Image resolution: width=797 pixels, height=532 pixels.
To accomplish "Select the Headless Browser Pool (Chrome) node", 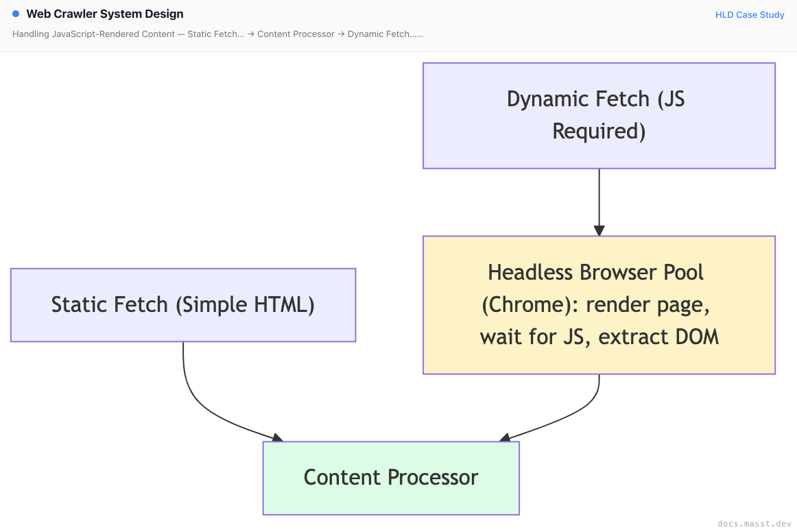I will point(599,305).
